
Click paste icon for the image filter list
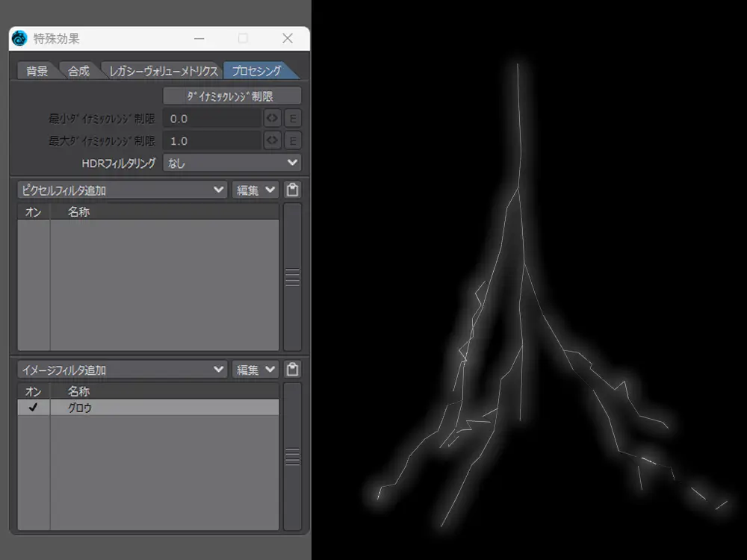293,370
